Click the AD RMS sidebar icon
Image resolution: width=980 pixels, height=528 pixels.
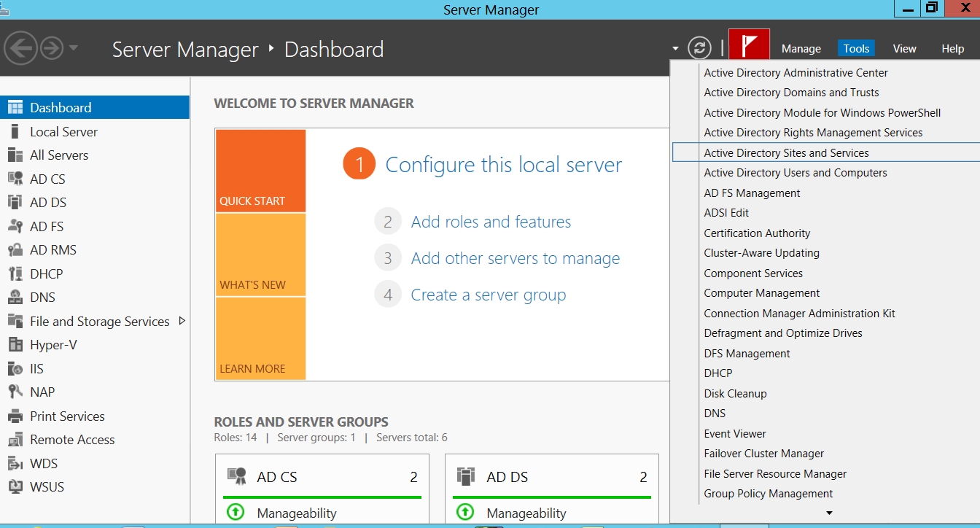tap(15, 250)
